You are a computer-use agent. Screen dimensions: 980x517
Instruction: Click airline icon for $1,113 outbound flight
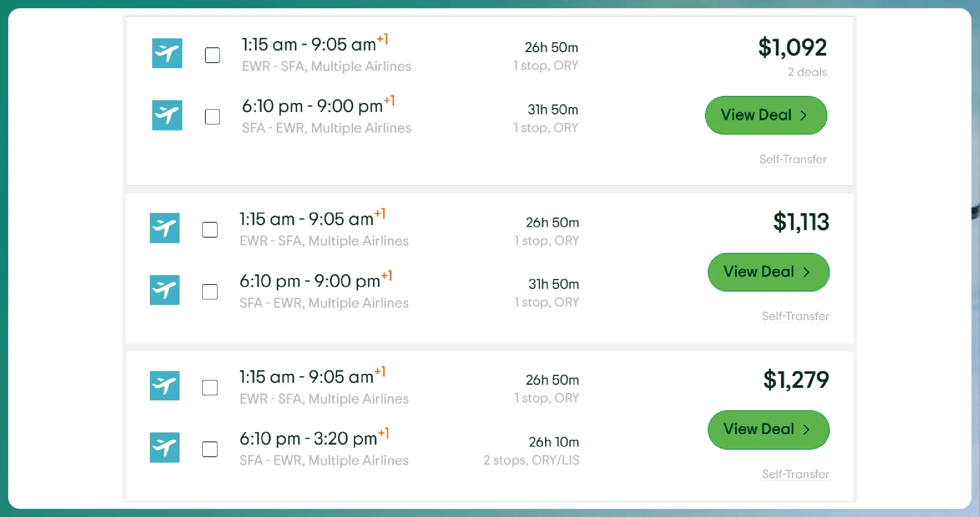(165, 228)
